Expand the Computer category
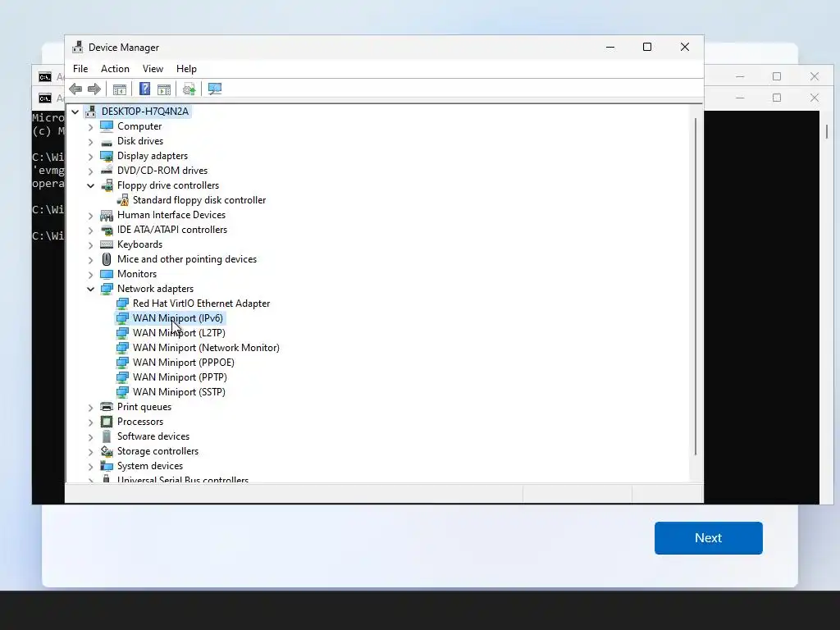This screenshot has width=840, height=630. click(x=90, y=127)
